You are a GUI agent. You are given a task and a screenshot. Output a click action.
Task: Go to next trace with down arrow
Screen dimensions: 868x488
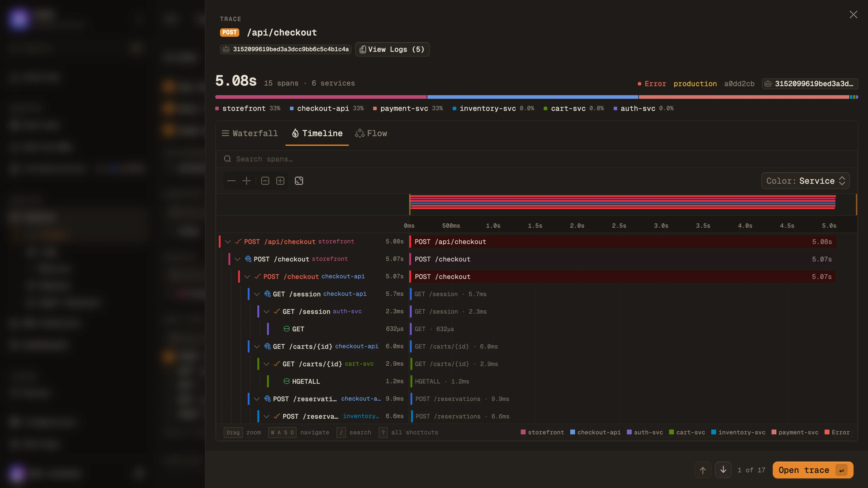pyautogui.click(x=723, y=470)
